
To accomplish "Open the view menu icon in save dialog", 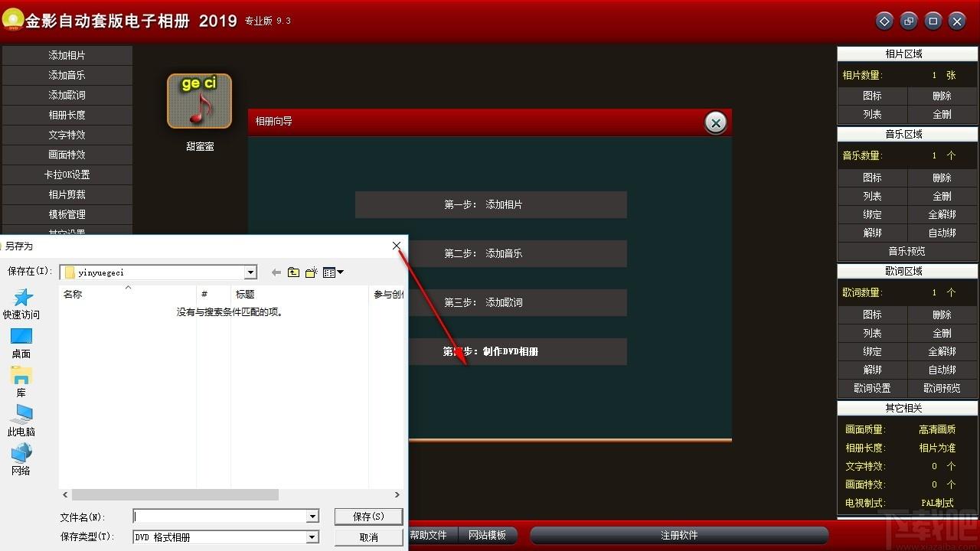I will coord(333,272).
